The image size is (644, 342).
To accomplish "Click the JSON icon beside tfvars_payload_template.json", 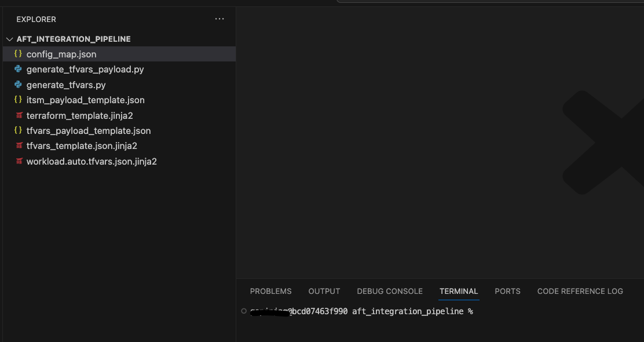I will click(19, 130).
